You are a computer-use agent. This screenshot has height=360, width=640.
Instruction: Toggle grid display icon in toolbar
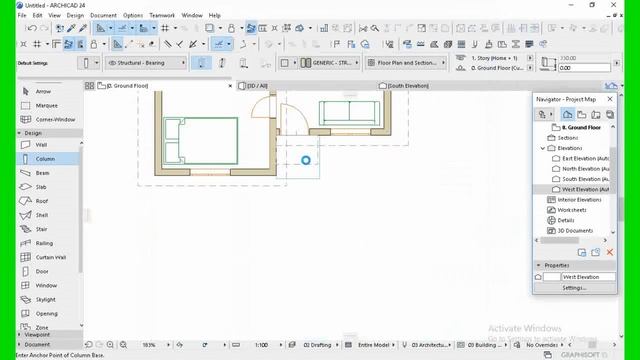coord(165,28)
